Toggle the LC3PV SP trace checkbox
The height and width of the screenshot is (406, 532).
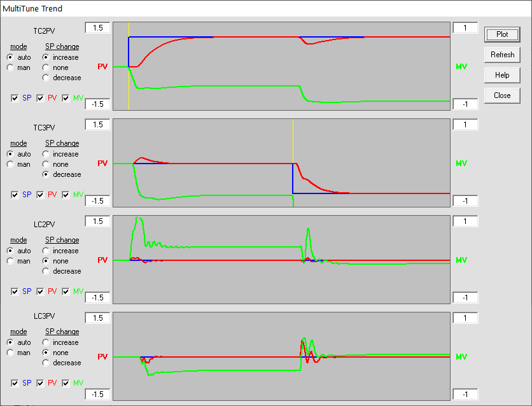pos(15,383)
